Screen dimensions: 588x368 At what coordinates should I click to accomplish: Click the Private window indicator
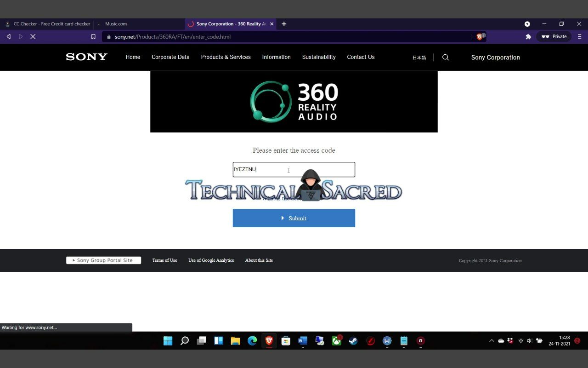(554, 37)
